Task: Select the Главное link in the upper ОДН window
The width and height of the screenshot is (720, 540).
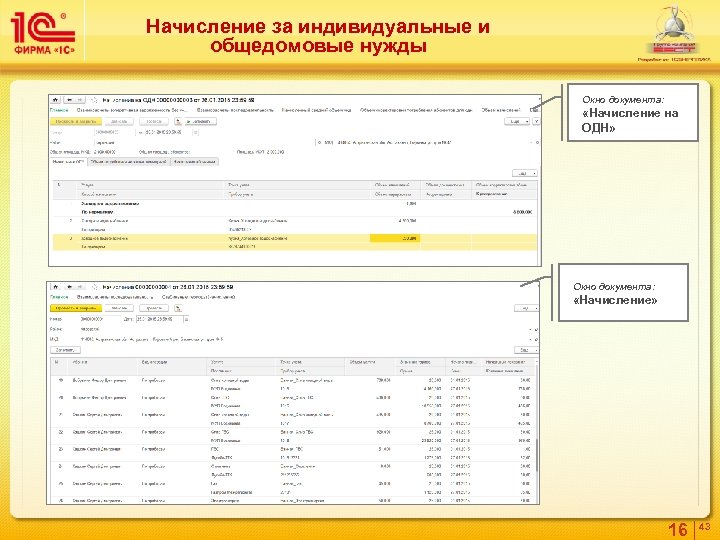Action: point(59,110)
